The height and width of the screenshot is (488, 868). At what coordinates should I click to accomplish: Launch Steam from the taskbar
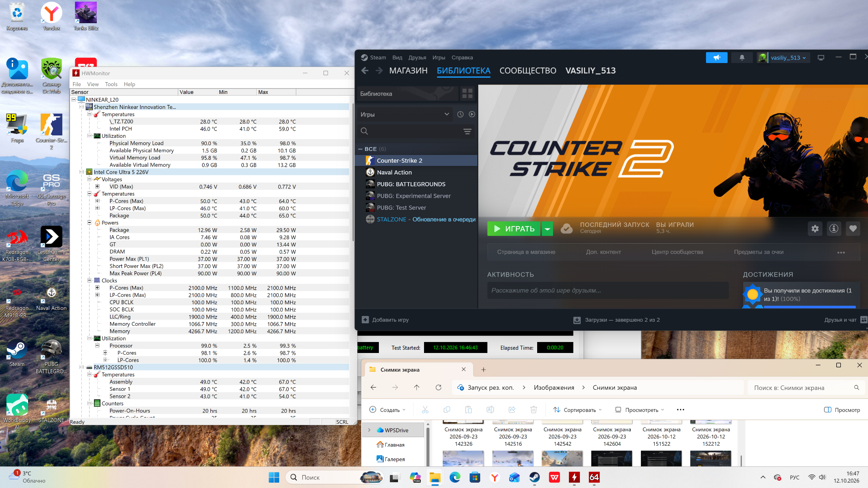pos(534,477)
